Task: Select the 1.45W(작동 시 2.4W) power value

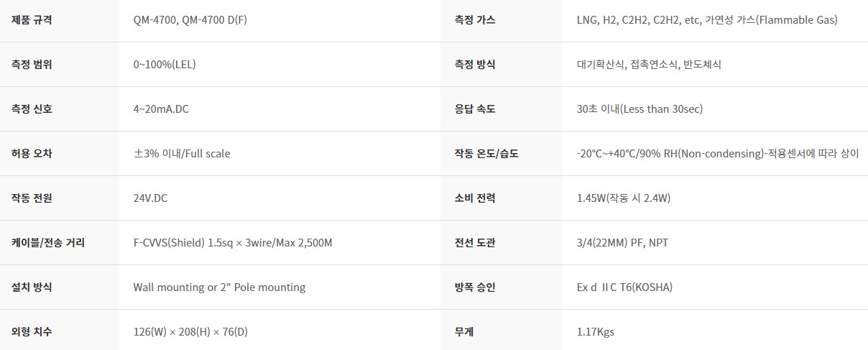Action: click(624, 198)
